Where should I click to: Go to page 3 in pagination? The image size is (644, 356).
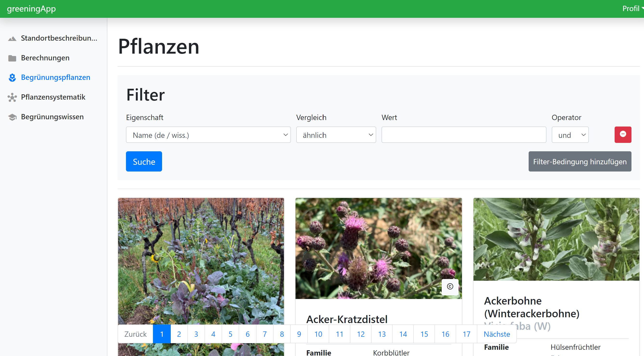(x=196, y=334)
